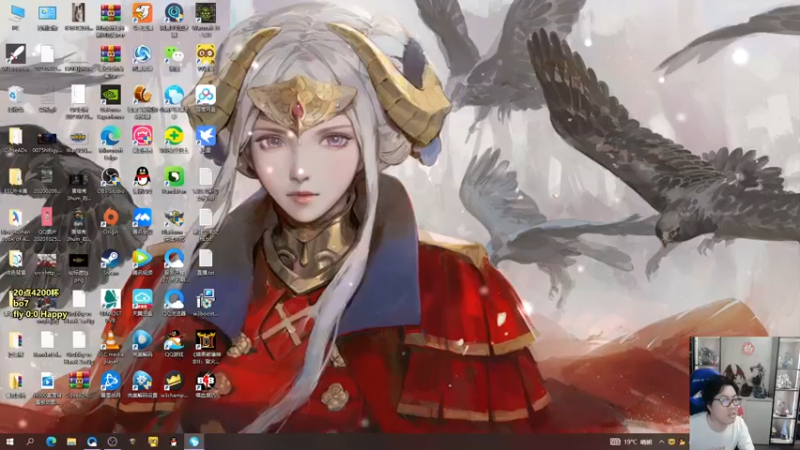Open the decoder settings gear shortcut
This screenshot has width=800, height=450.
point(142,381)
